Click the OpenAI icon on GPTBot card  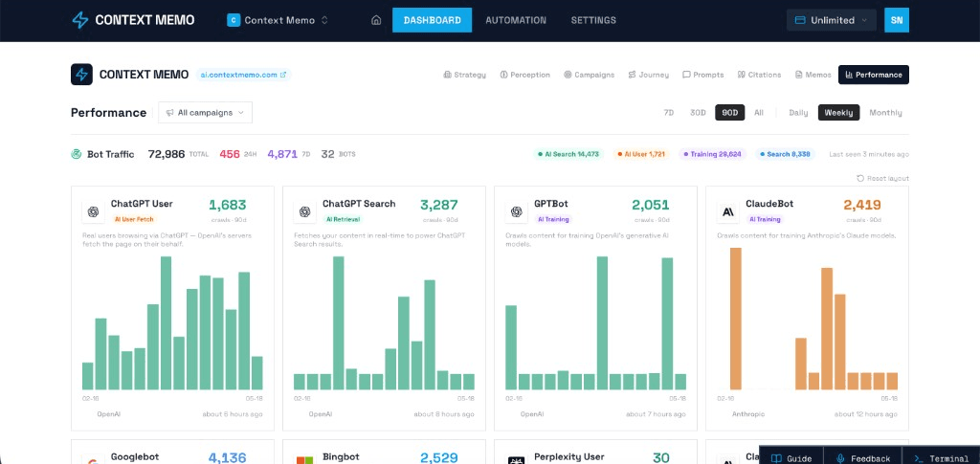516,211
